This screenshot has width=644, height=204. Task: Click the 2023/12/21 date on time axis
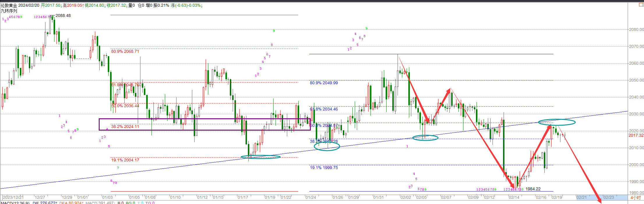click(x=13, y=197)
